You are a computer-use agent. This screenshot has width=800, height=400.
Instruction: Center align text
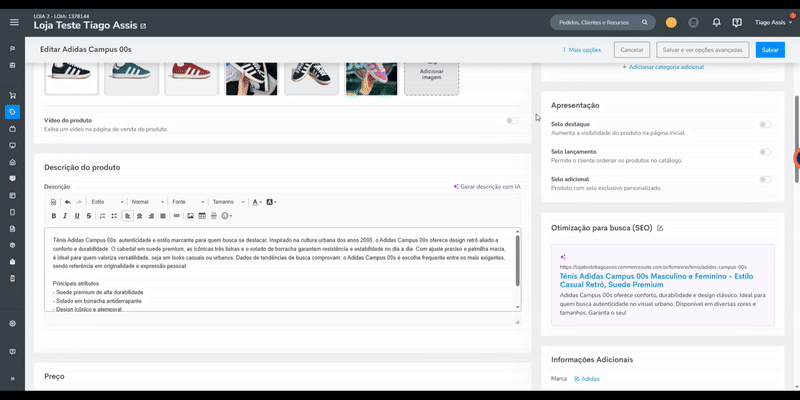tap(139, 216)
